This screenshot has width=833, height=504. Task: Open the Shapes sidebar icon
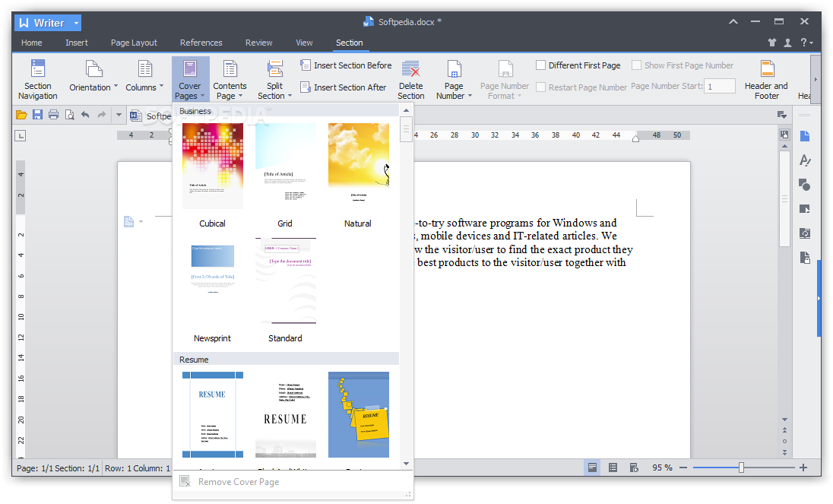coord(805,184)
